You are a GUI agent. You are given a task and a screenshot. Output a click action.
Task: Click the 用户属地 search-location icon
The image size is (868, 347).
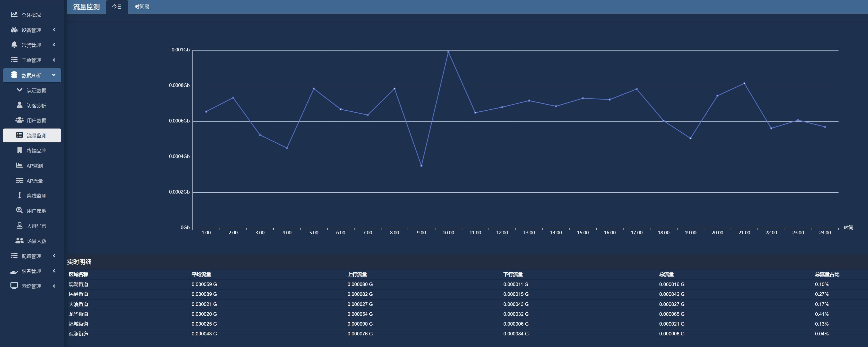pyautogui.click(x=19, y=210)
